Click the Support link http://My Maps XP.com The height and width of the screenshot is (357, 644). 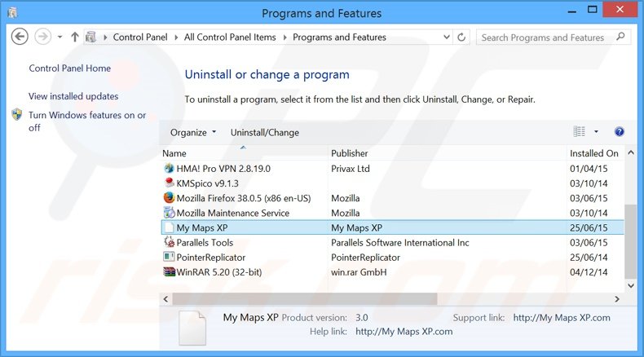tap(562, 318)
